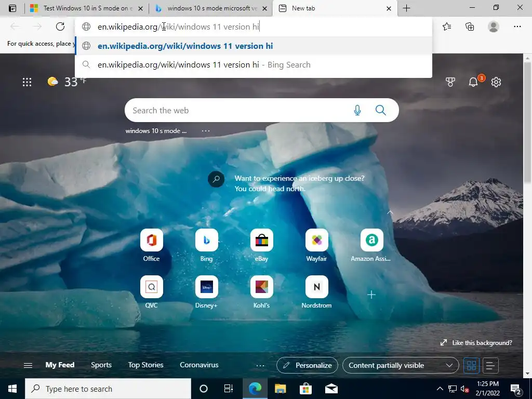Collapse quick links with the up chevron
The width and height of the screenshot is (532, 399).
390,212
